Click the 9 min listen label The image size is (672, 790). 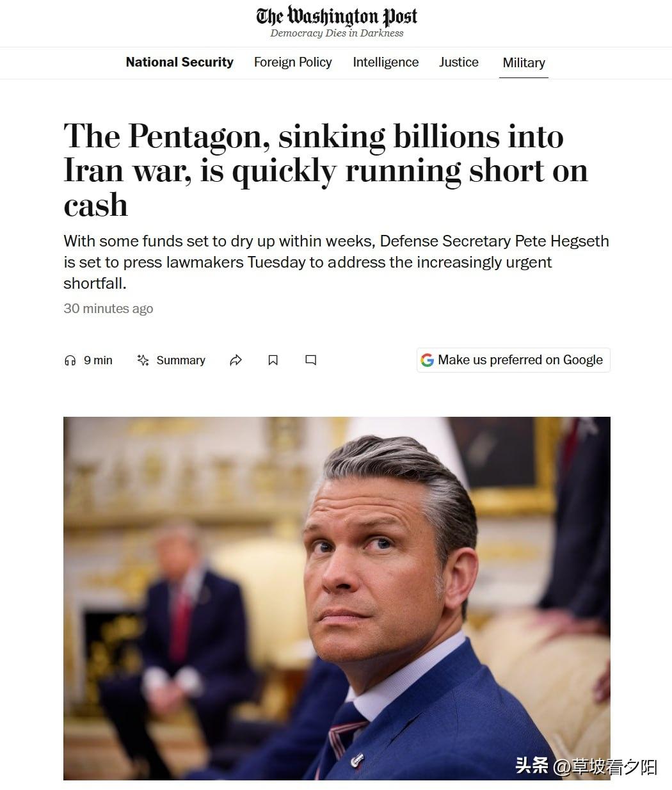98,360
